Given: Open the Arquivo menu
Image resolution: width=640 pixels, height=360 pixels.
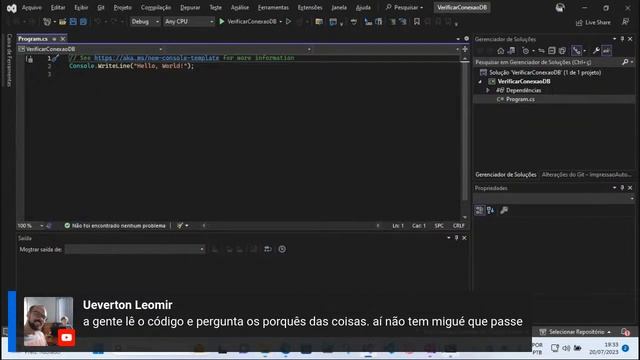Looking at the screenshot, I should coord(31,7).
